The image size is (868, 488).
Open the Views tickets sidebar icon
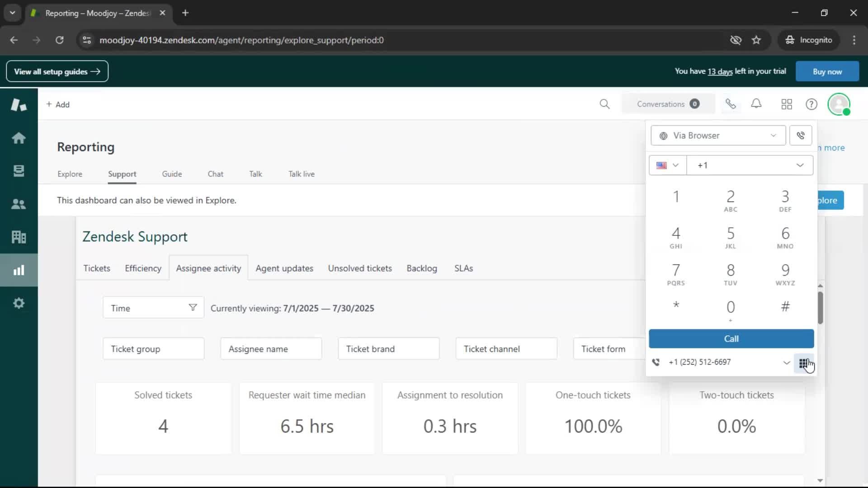pyautogui.click(x=19, y=171)
